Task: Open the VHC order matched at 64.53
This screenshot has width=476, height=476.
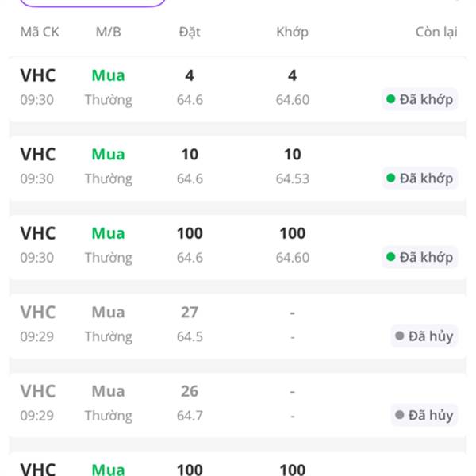Action: (238, 167)
